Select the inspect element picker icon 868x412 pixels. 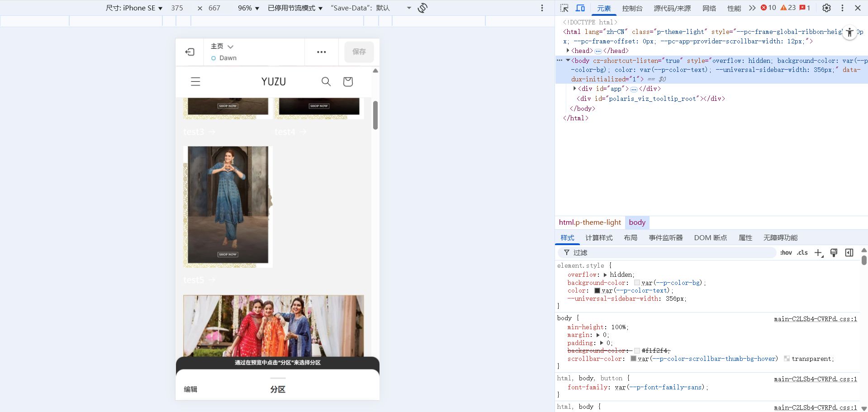tap(564, 8)
